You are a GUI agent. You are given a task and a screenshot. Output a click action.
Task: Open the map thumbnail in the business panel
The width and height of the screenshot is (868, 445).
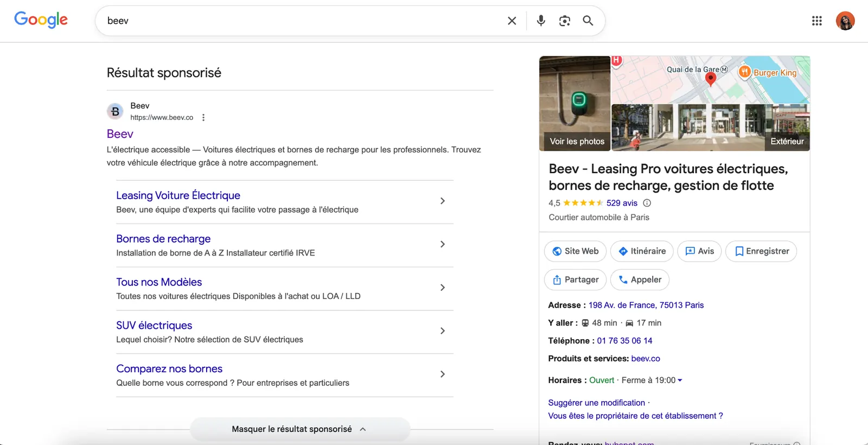tap(711, 79)
